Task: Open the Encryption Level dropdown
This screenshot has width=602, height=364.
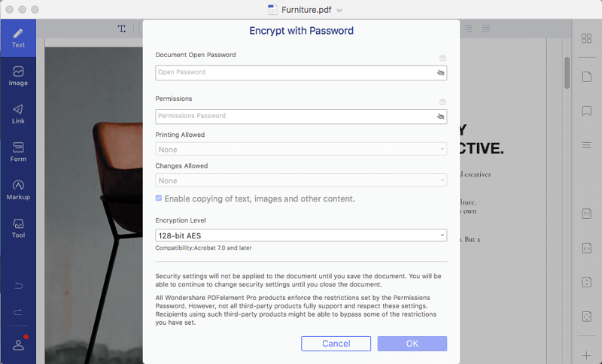Action: tap(301, 235)
